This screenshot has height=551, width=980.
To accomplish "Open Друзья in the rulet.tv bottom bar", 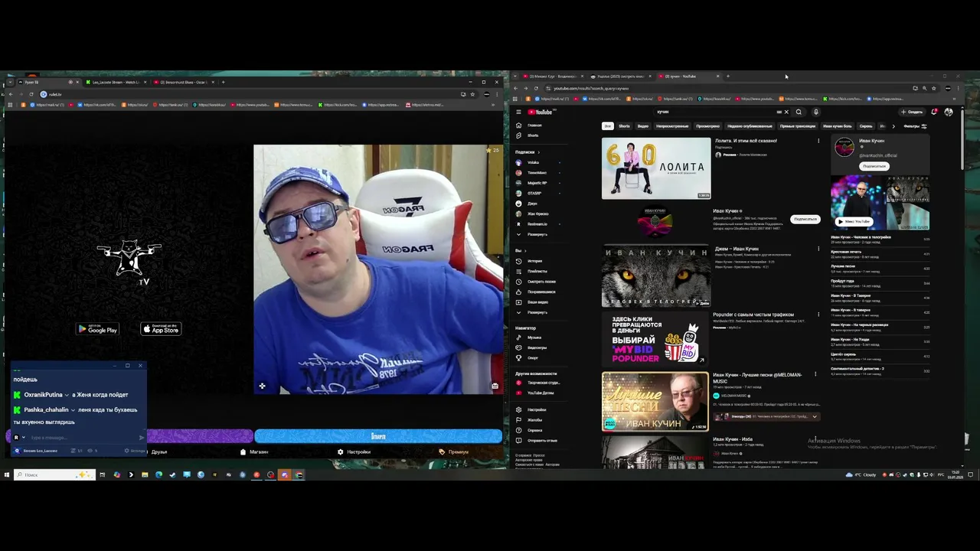I will [x=158, y=452].
